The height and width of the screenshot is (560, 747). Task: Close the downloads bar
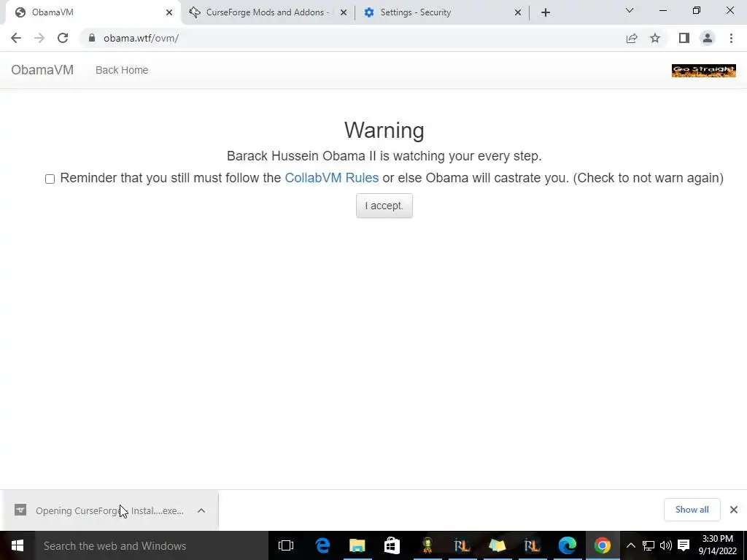(734, 510)
